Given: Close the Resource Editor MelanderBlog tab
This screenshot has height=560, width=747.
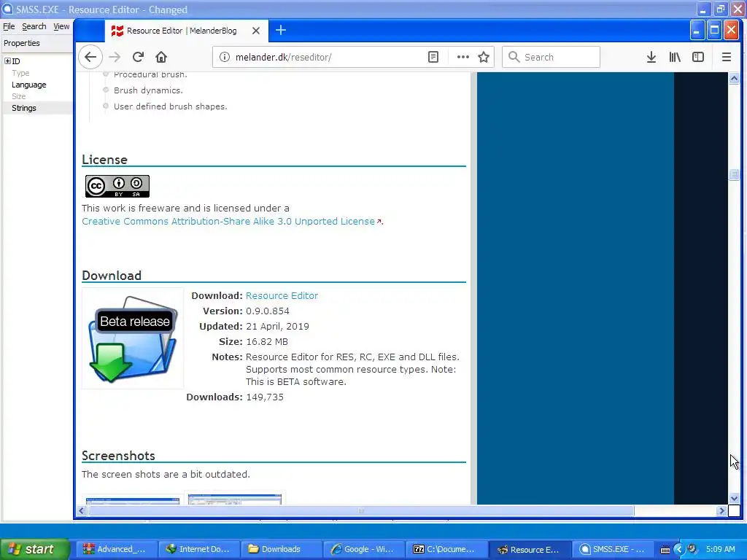Looking at the screenshot, I should point(256,31).
